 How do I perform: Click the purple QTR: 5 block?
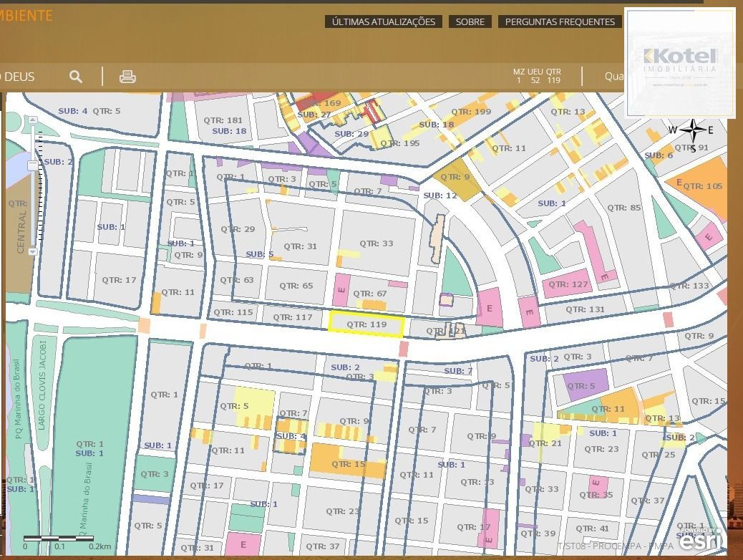point(586,385)
